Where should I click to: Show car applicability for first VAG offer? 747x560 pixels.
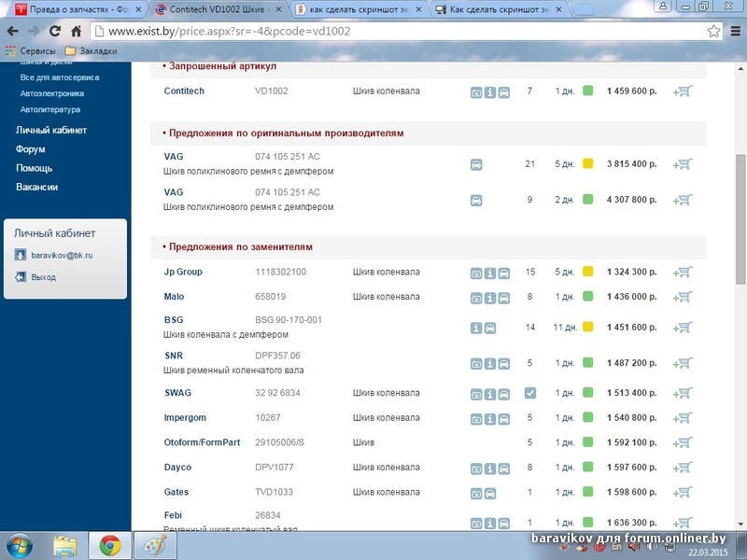(476, 165)
